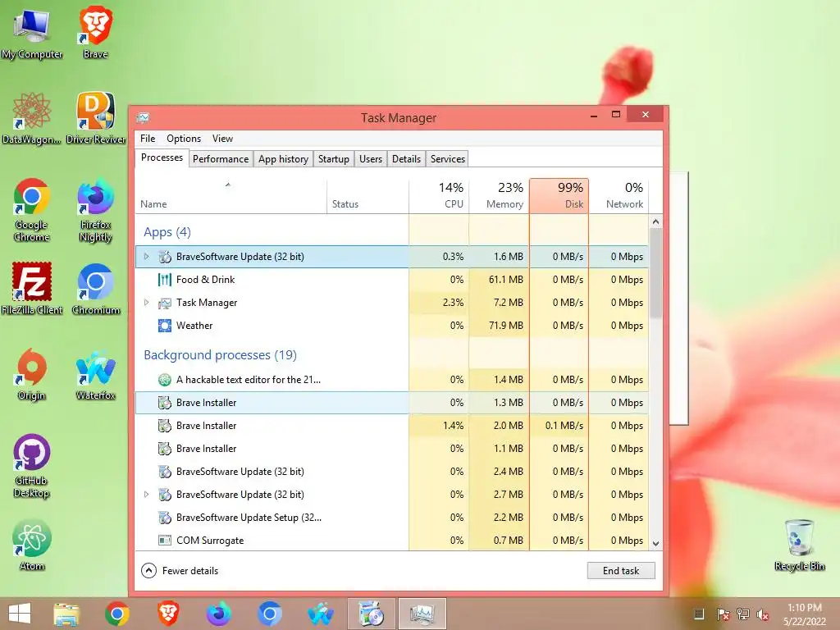Launch GitHub Desktop shortcut
This screenshot has width=840, height=630.
point(32,466)
